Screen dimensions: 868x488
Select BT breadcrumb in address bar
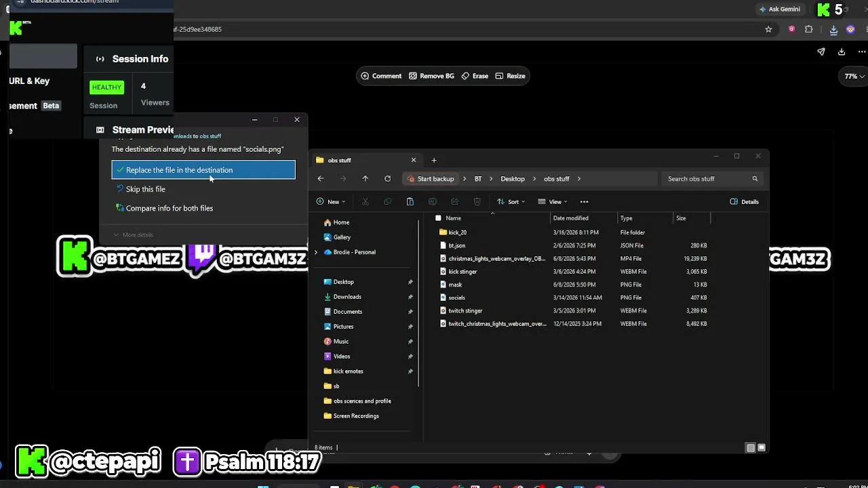pos(478,179)
